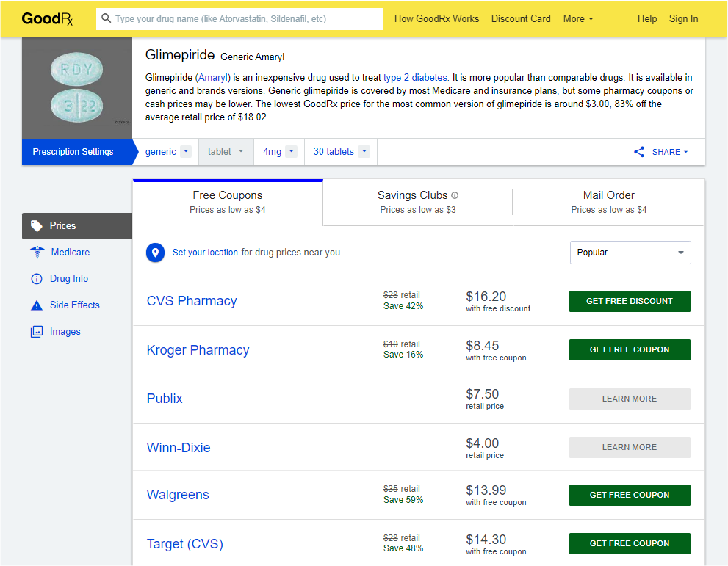
Task: Click the search magnifier icon
Action: [107, 18]
